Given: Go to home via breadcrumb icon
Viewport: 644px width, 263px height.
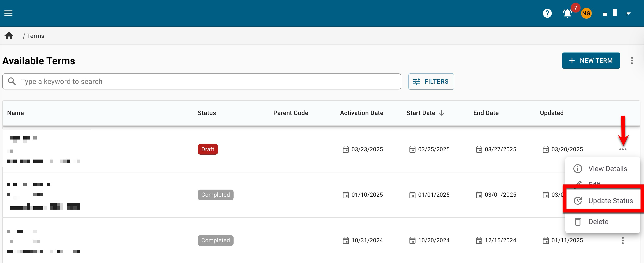Looking at the screenshot, I should pos(9,36).
